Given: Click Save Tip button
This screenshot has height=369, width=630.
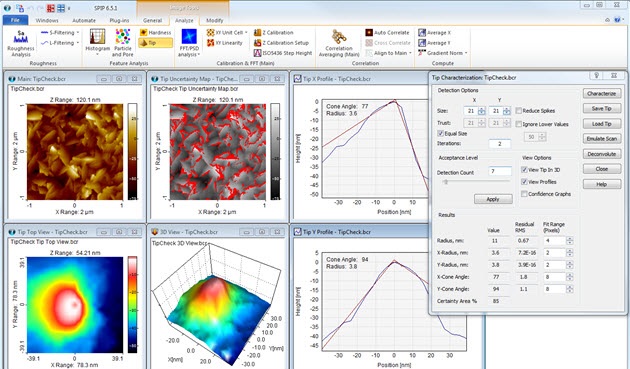Looking at the screenshot, I should 601,109.
